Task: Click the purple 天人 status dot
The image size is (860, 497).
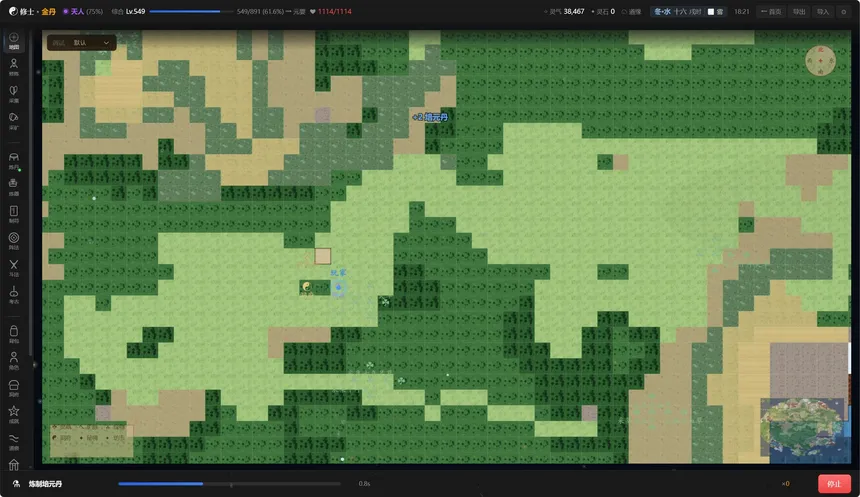Action: coord(66,12)
